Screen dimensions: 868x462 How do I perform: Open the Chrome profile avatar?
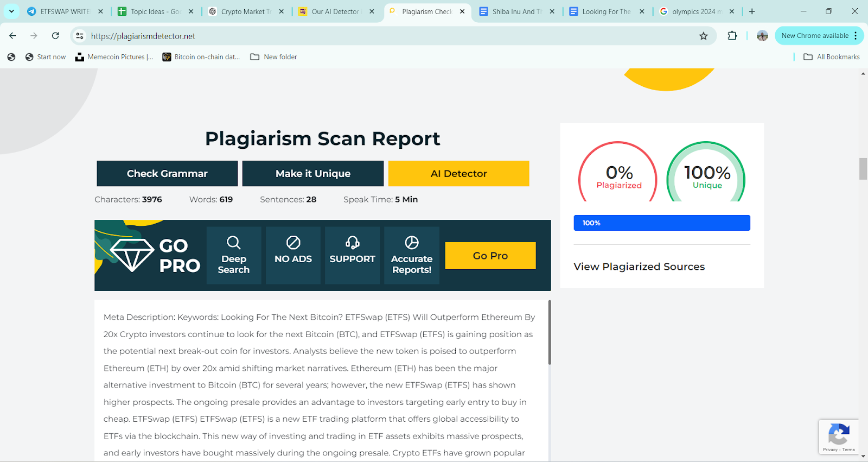[762, 36]
